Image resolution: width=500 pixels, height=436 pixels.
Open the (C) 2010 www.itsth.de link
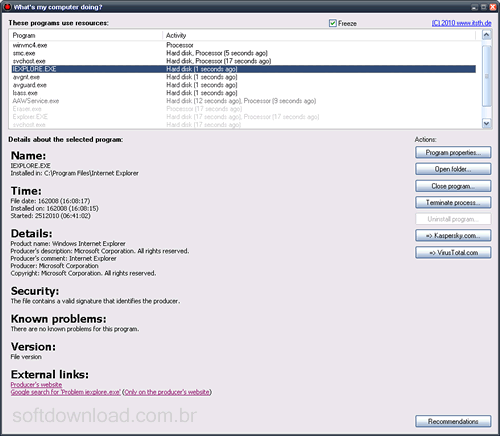pyautogui.click(x=461, y=23)
